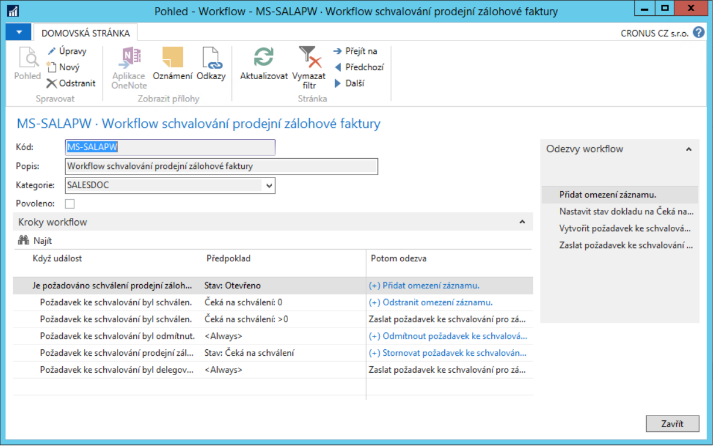Open the Kategorie dropdown arrow
This screenshot has width=713, height=446.
click(x=269, y=185)
